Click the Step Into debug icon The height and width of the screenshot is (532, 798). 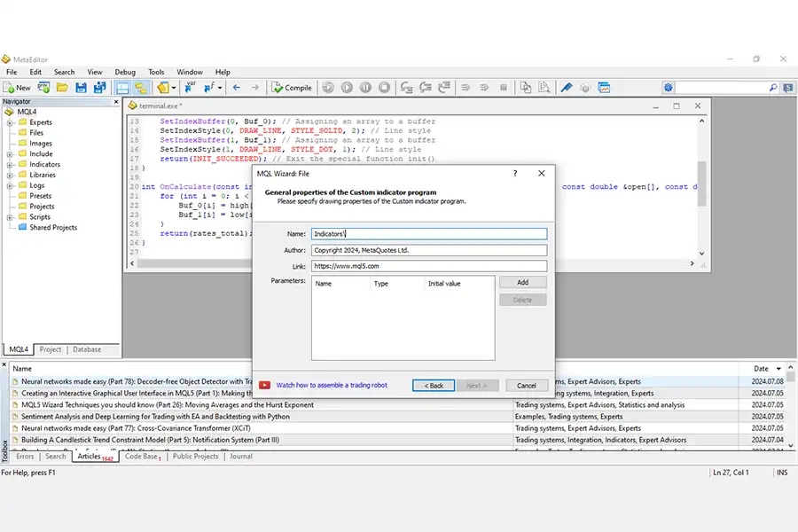point(406,88)
